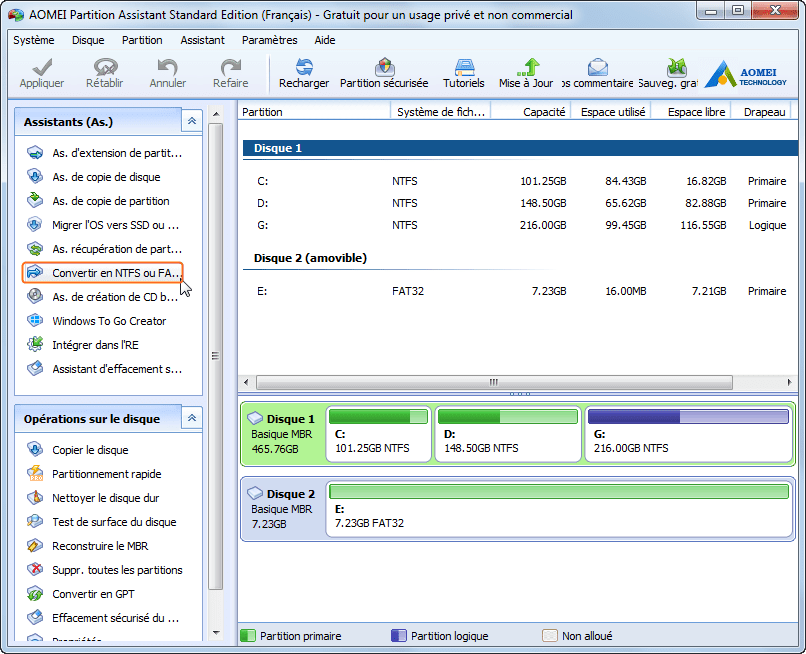The height and width of the screenshot is (654, 806).
Task: Click the partition list horizontal scrollbar thumb
Action: [494, 382]
